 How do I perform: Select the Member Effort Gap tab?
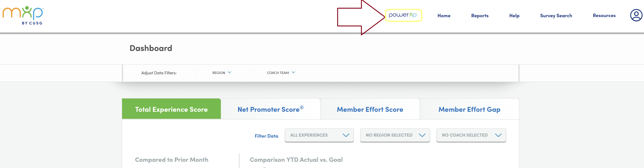(470, 109)
